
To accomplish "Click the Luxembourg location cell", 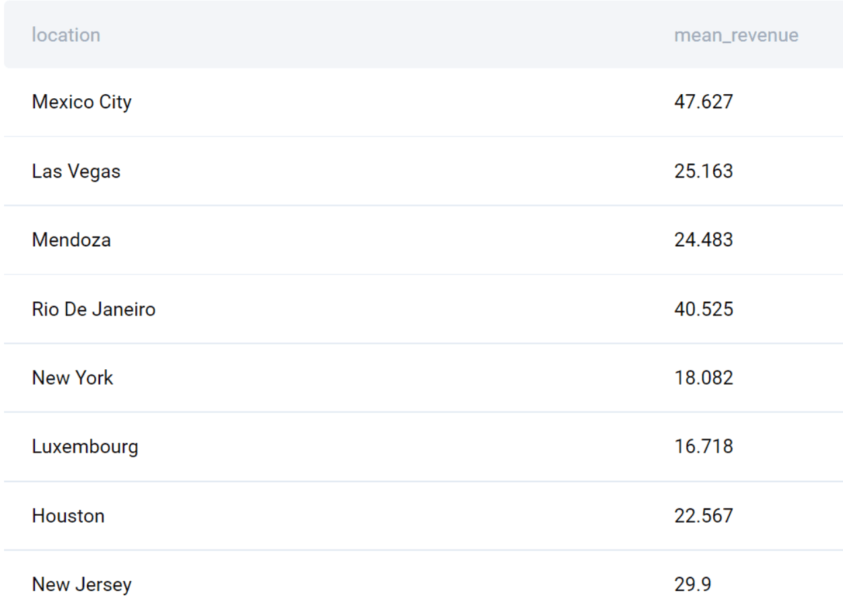I will pyautogui.click(x=85, y=447).
